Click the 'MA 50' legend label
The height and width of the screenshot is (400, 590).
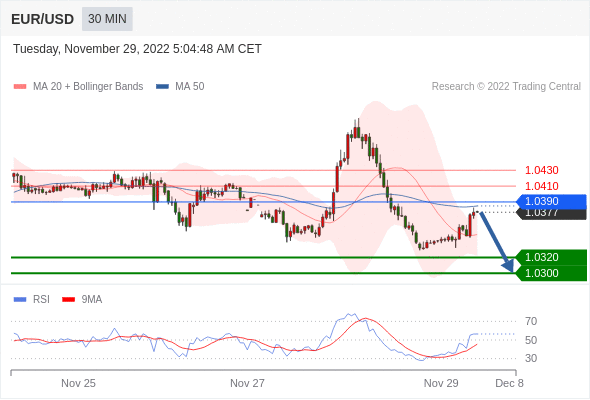190,87
